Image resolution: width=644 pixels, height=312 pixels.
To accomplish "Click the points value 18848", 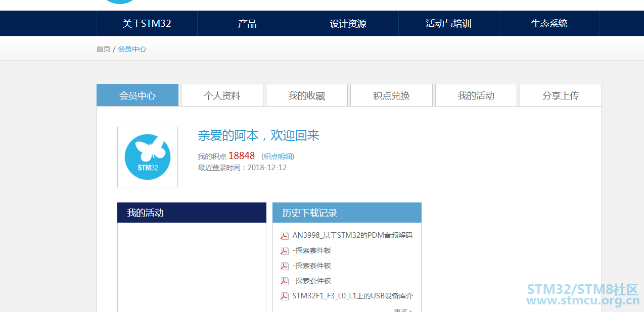I will point(242,155).
